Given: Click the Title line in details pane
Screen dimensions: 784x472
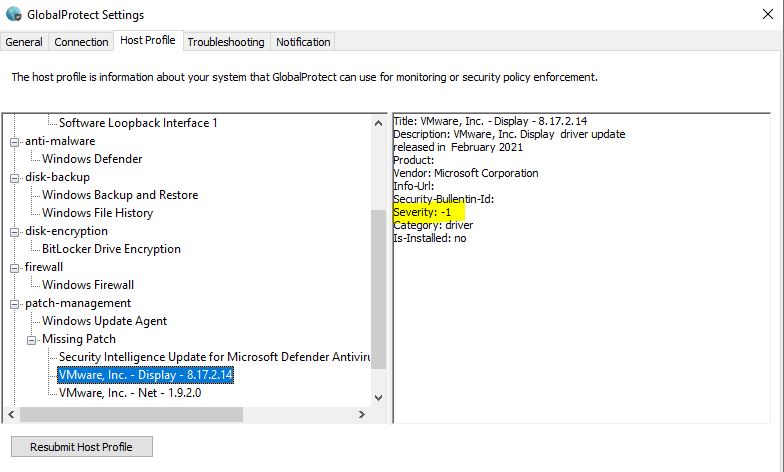Looking at the screenshot, I should pyautogui.click(x=490, y=121).
